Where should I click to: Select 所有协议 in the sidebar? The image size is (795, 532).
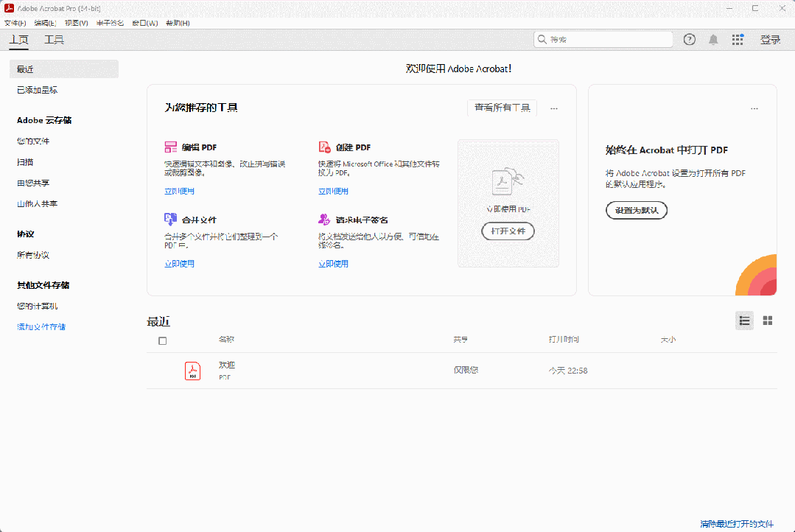click(33, 255)
